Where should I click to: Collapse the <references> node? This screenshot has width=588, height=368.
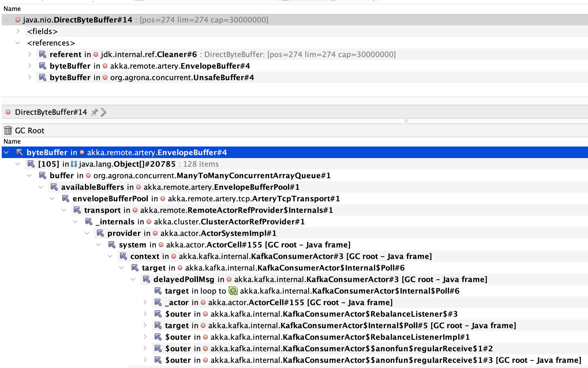(x=18, y=43)
